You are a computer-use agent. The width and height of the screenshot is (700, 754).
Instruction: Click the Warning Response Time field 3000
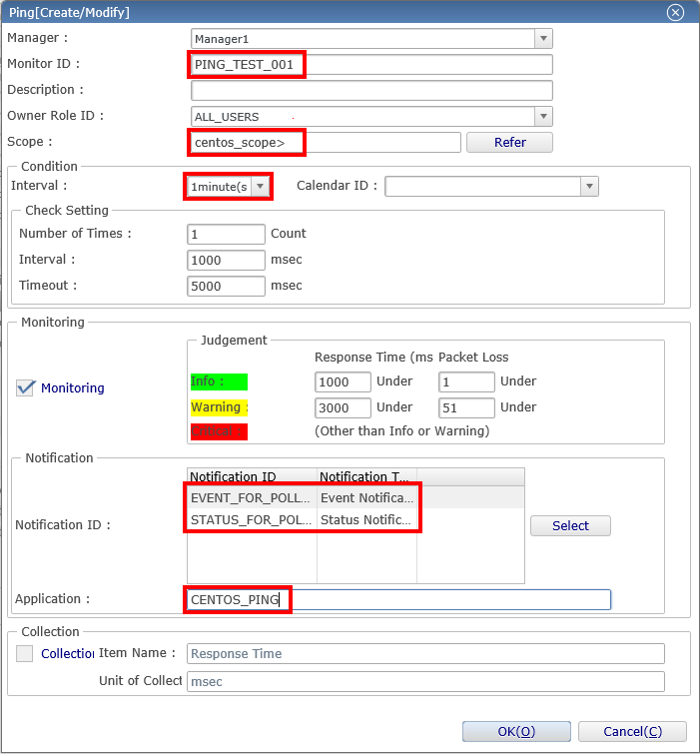point(343,407)
